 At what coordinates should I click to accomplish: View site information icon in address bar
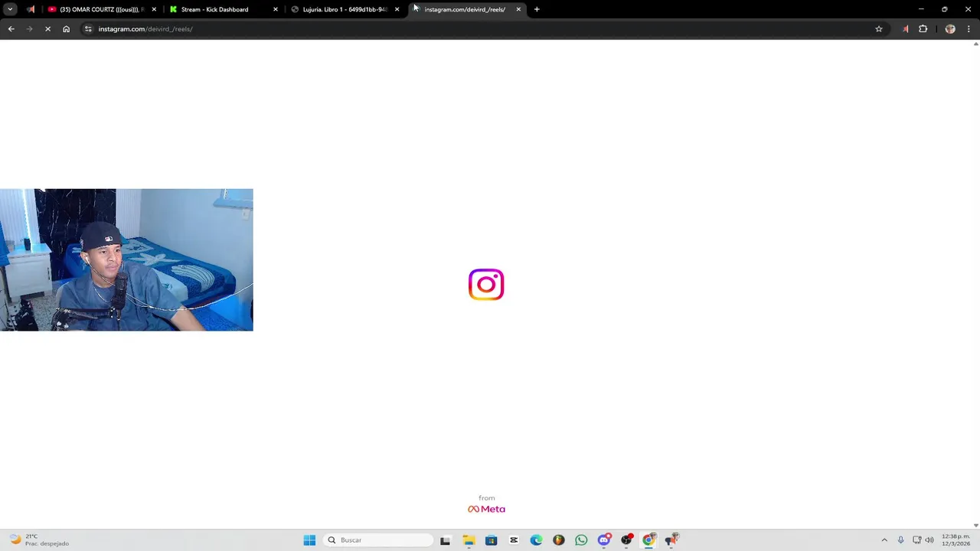88,29
